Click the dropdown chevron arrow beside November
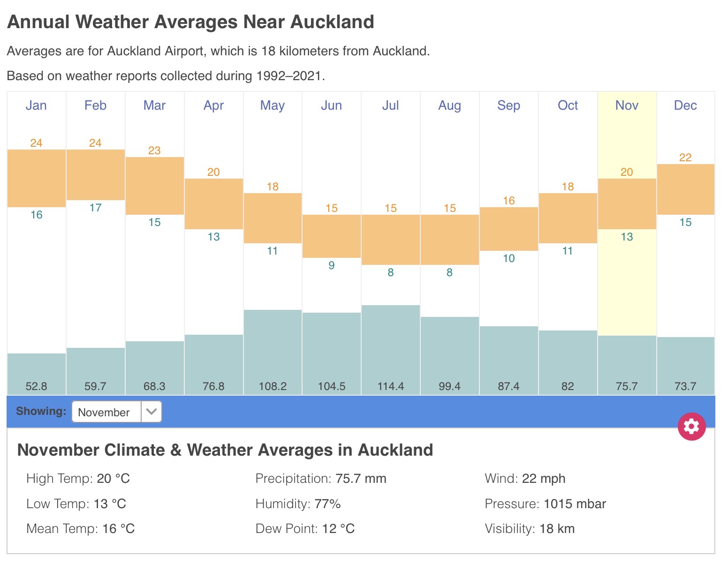Screen dimensions: 728x563 tap(151, 412)
